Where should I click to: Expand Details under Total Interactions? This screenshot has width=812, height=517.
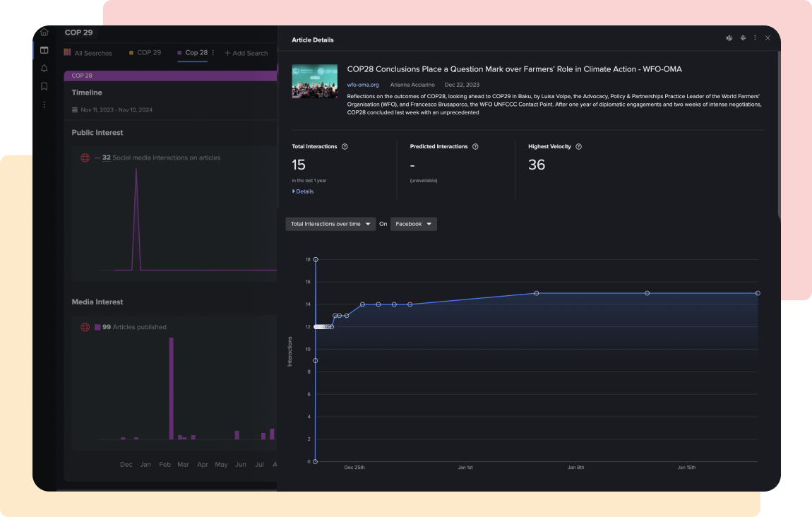(303, 191)
